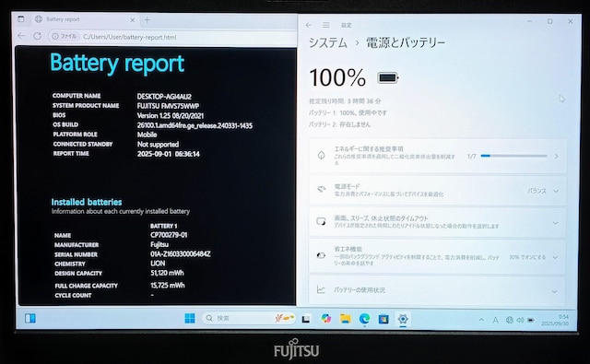The image size is (590, 364).
Task: Maximize the Settings window
Action: click(549, 21)
